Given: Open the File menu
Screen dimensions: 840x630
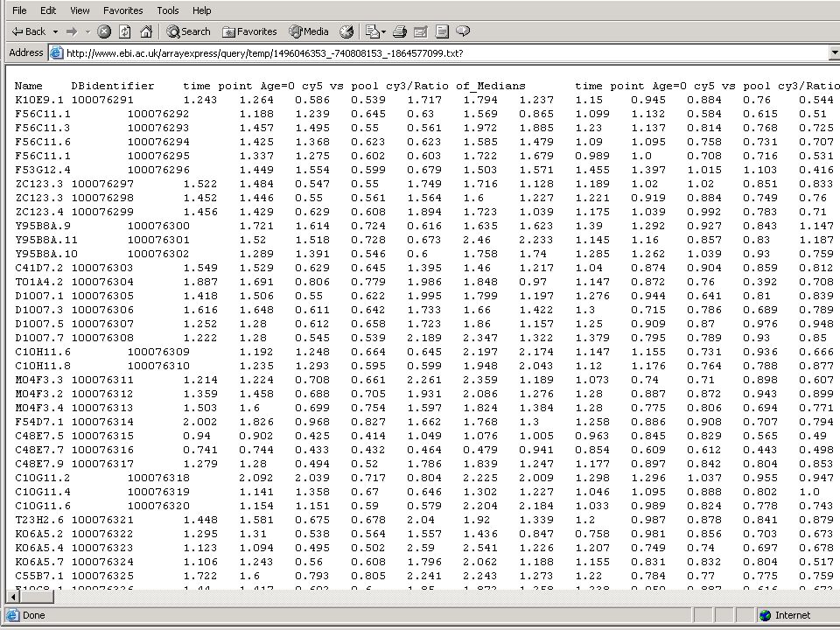Looking at the screenshot, I should pyautogui.click(x=19, y=10).
